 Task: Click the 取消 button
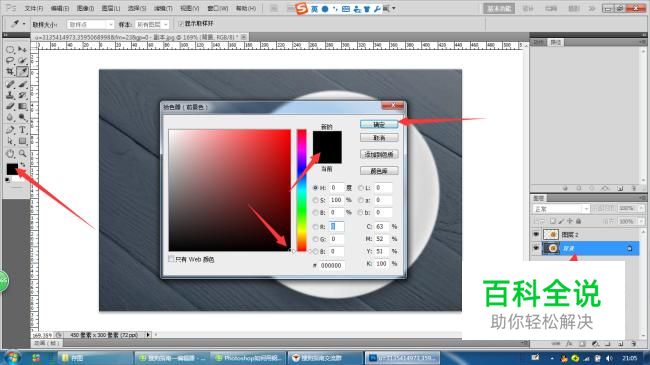(x=379, y=138)
